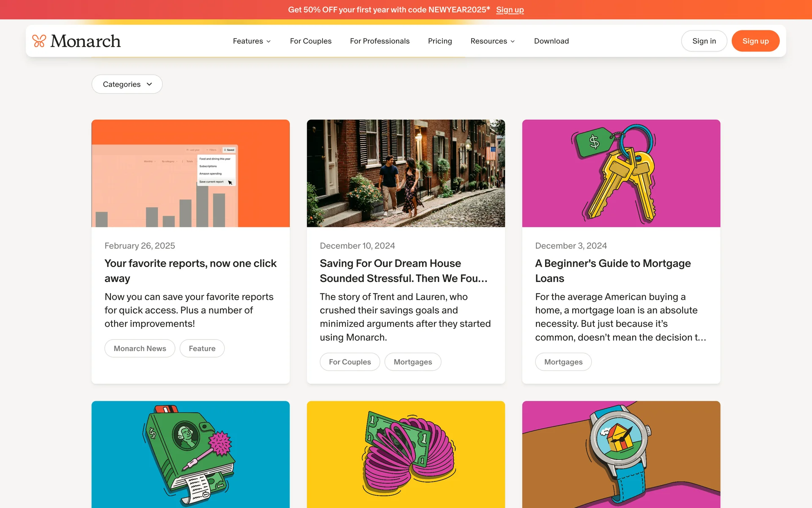Expand the Resources dropdown chevron
Screen dimensions: 812x508
pos(513,41)
